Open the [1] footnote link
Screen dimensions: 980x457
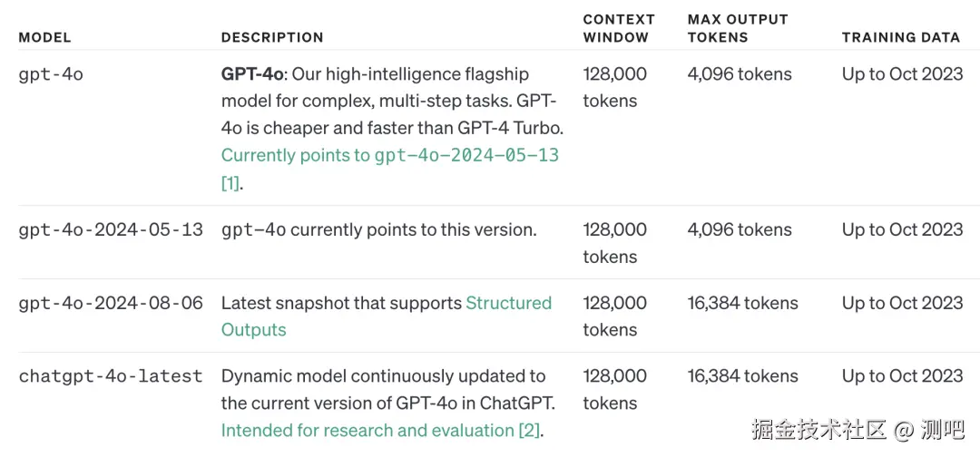(x=230, y=183)
